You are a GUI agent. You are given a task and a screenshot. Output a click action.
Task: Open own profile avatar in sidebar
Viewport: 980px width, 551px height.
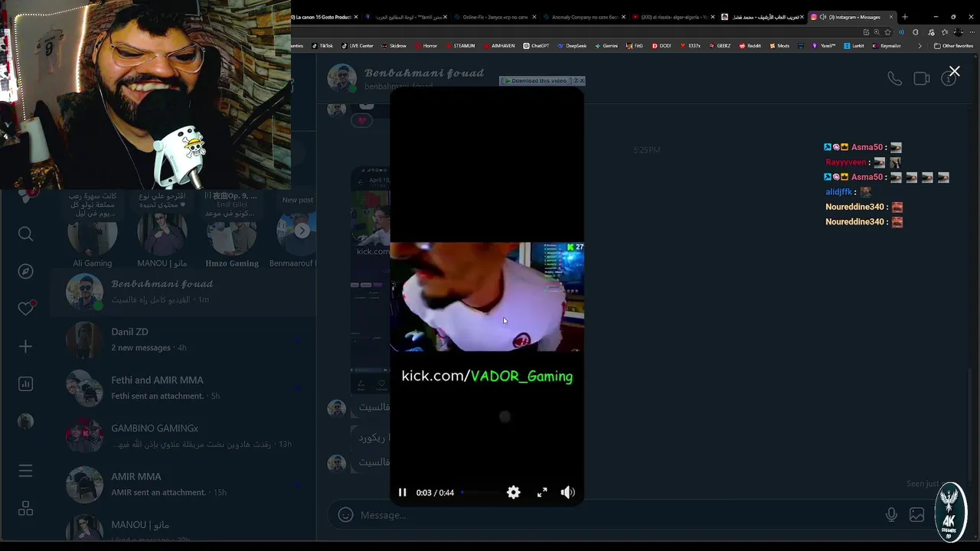pos(25,422)
